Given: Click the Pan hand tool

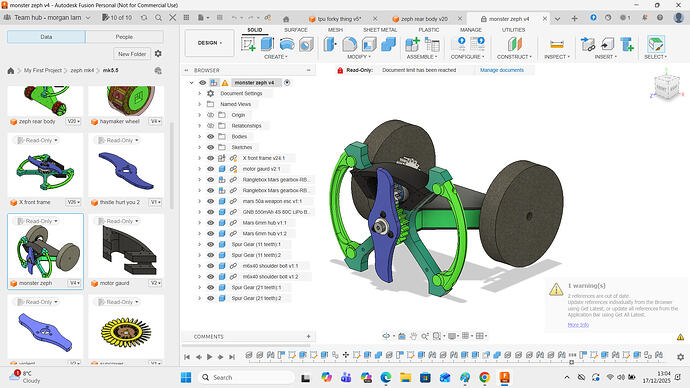Looking at the screenshot, I should tap(413, 336).
